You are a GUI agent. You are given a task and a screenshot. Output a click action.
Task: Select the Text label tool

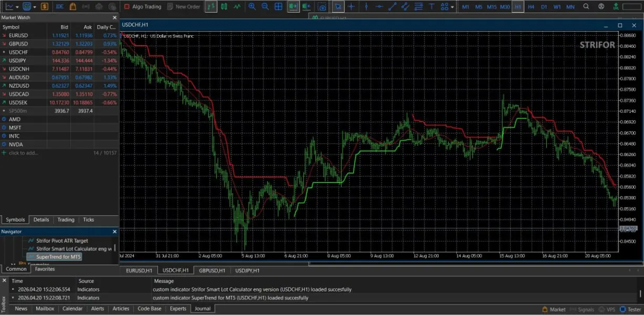tap(431, 7)
